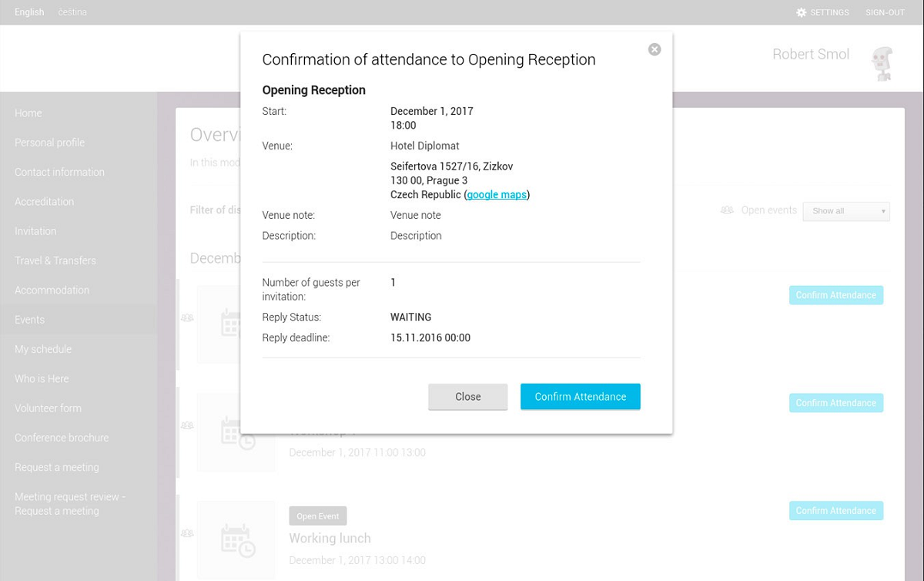This screenshot has width=924, height=581.
Task: Open the Show all events dropdown
Action: [x=846, y=211]
